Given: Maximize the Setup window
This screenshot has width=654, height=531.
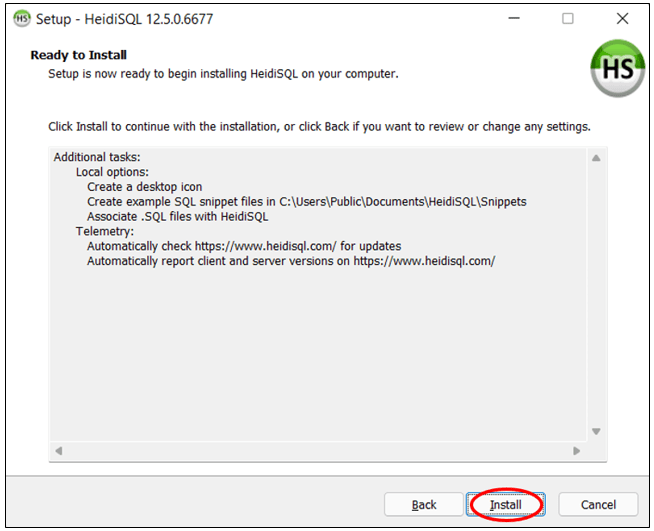Looking at the screenshot, I should [568, 19].
